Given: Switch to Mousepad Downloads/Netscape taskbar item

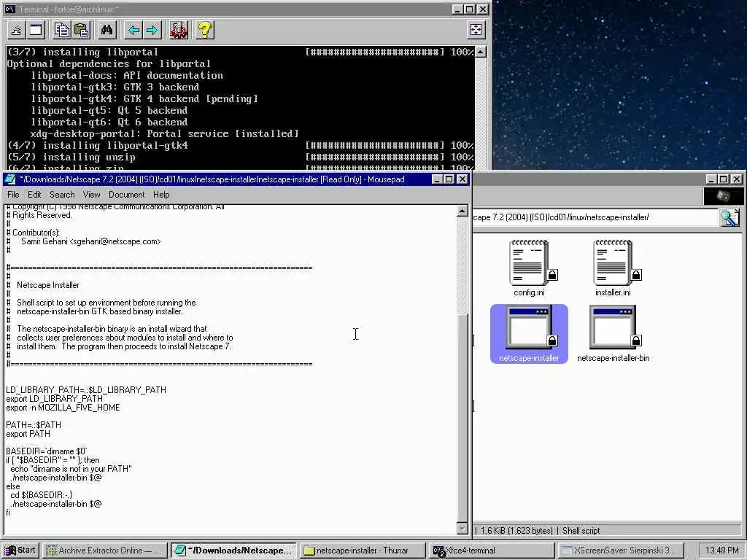Looking at the screenshot, I should point(233,551).
